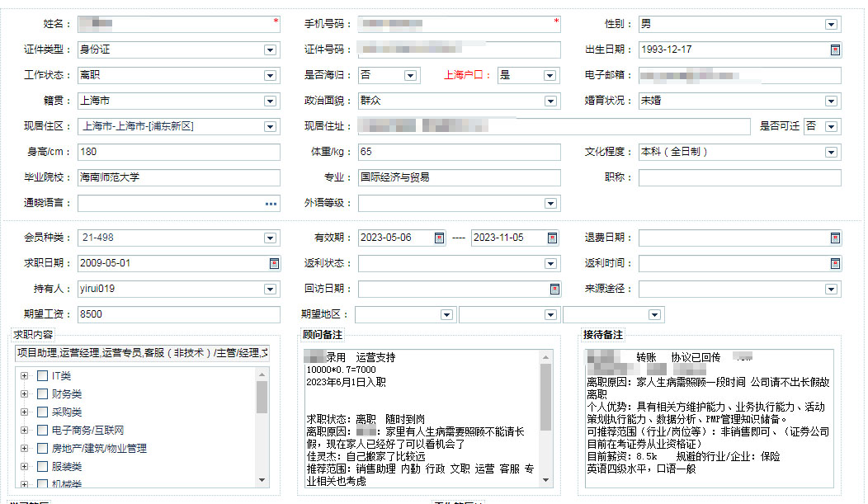Click the 身高/cm field showing 180

pyautogui.click(x=179, y=152)
